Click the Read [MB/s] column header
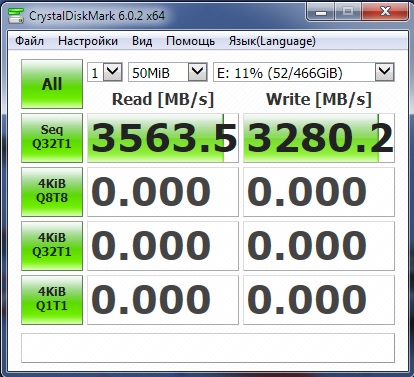The height and width of the screenshot is (377, 414). [x=163, y=99]
